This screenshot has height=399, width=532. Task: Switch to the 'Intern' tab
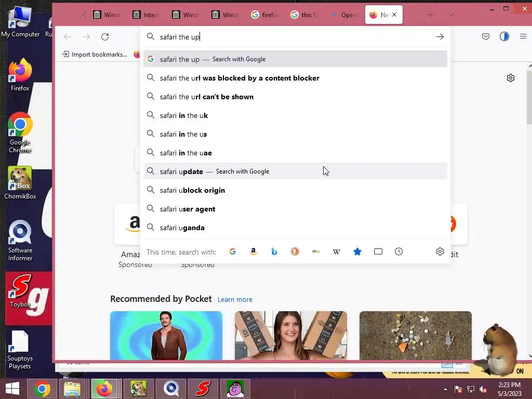click(x=146, y=15)
